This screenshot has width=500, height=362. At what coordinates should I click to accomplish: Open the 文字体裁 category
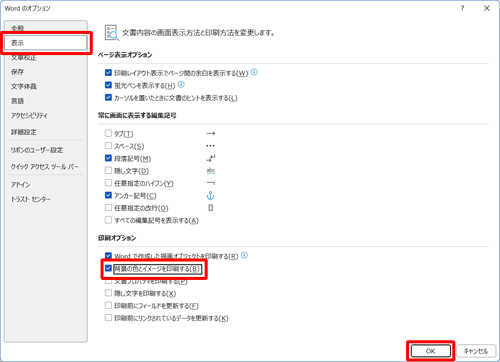point(24,86)
